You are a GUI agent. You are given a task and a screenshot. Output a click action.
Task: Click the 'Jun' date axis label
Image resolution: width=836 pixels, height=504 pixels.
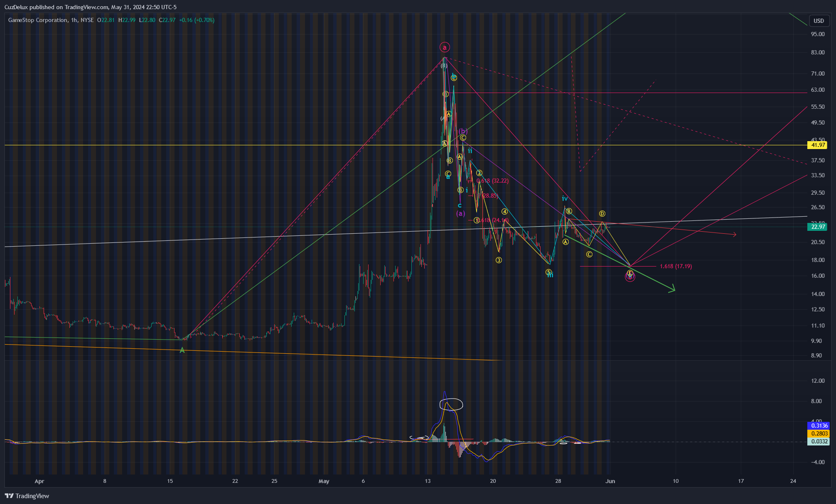tap(610, 481)
